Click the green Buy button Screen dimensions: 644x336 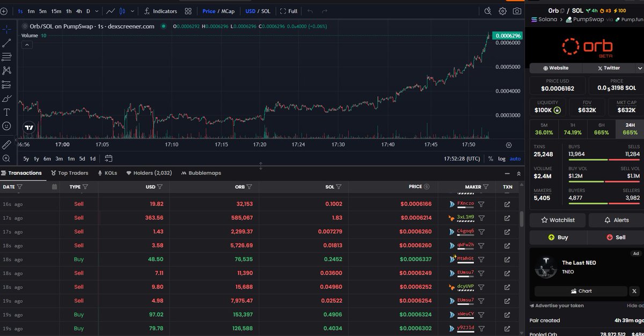(558, 237)
